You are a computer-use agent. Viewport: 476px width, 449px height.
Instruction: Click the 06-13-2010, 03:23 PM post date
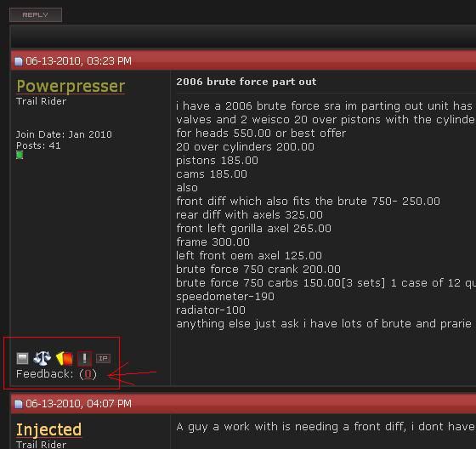pyautogui.click(x=78, y=61)
